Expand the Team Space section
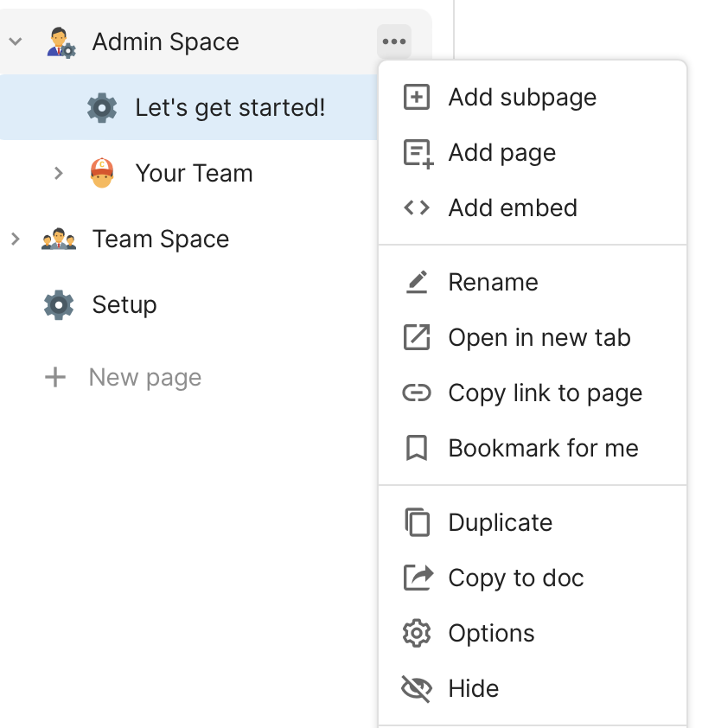Image resolution: width=702 pixels, height=728 pixels. (x=15, y=239)
